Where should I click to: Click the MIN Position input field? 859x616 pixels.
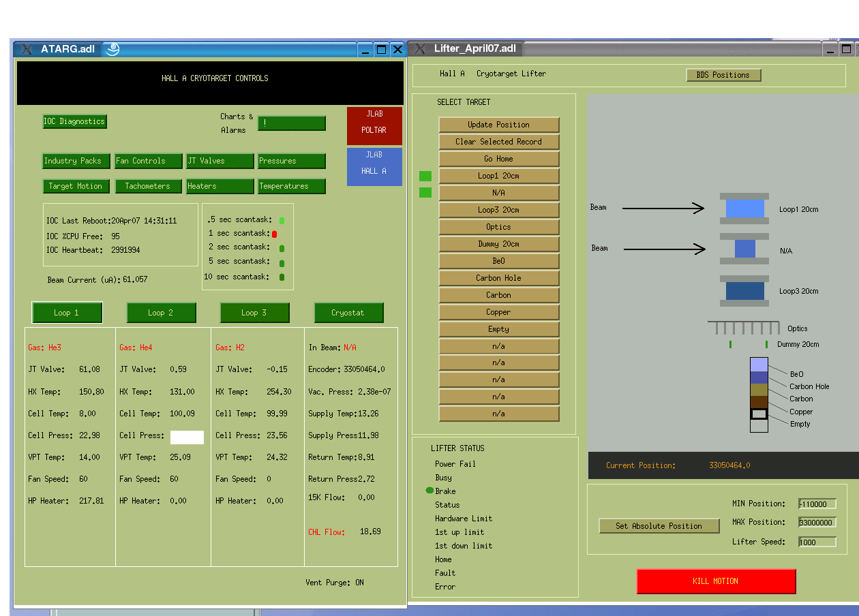click(817, 504)
